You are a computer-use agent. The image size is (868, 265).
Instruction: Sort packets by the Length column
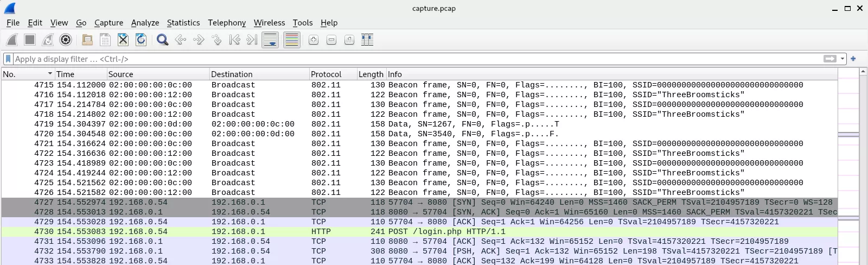[371, 74]
